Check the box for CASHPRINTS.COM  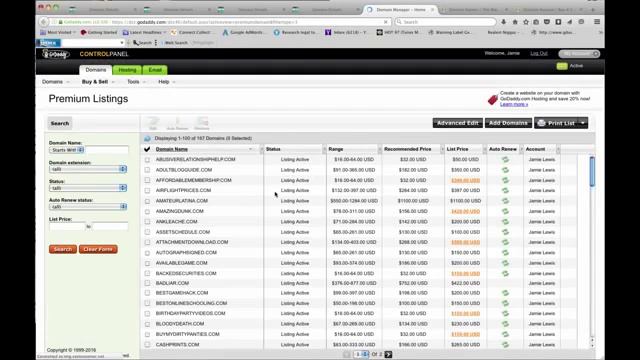pos(147,345)
